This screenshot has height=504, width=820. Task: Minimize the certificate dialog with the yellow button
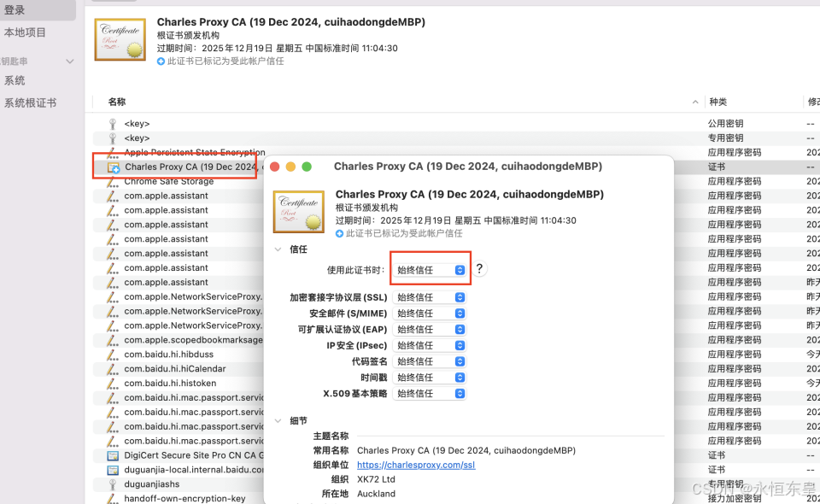(290, 167)
